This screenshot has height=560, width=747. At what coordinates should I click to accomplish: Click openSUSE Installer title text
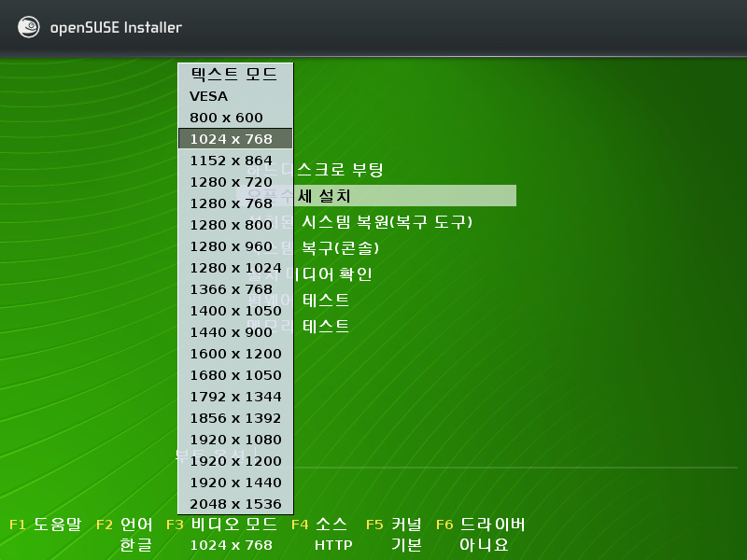[116, 28]
